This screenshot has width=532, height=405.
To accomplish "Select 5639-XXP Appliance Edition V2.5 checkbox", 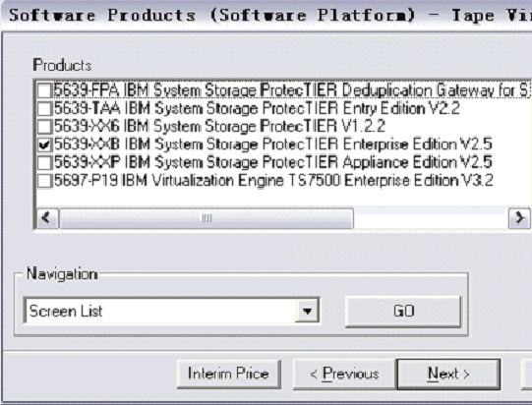I will click(x=44, y=162).
